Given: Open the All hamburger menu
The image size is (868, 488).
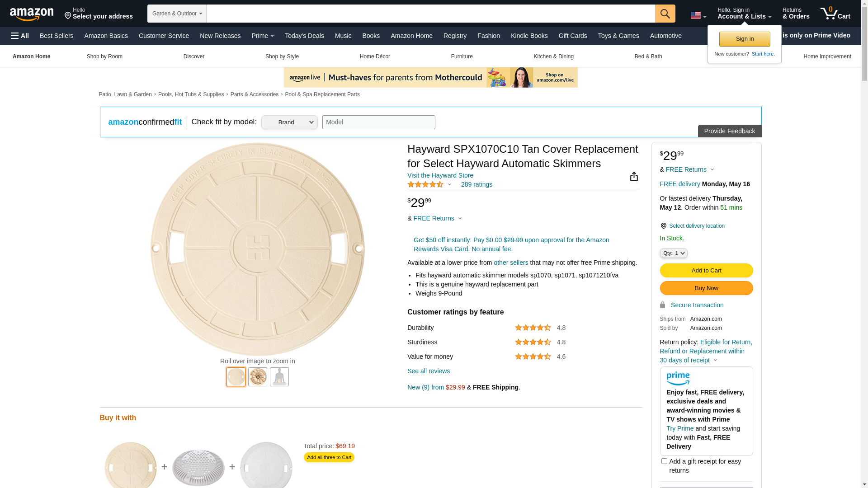Looking at the screenshot, I should (20, 36).
